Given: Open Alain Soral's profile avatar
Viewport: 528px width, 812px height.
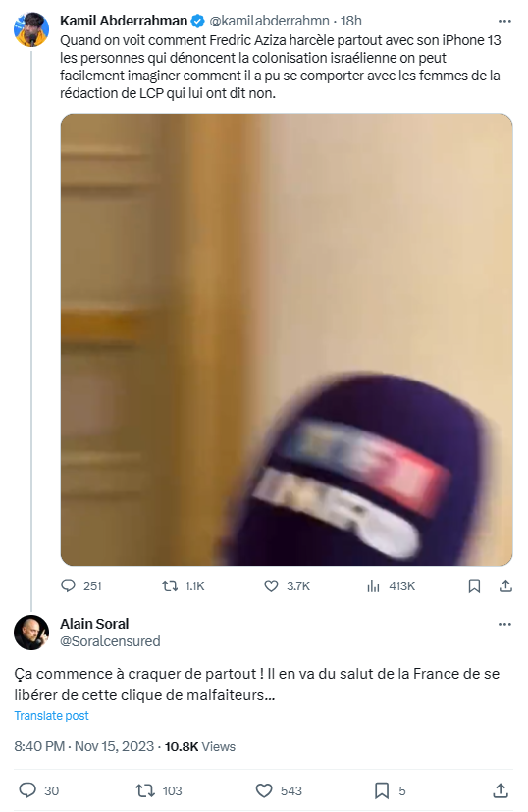Looking at the screenshot, I should pyautogui.click(x=31, y=633).
